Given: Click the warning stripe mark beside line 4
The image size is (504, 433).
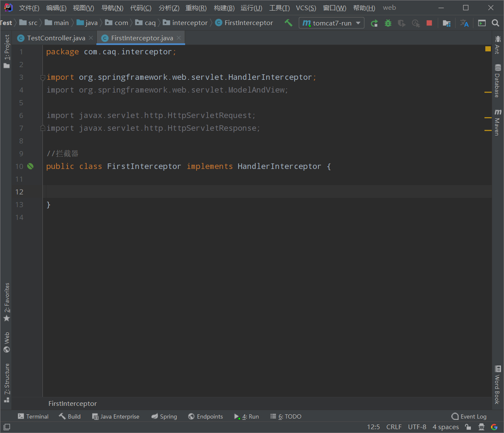Looking at the screenshot, I should point(488,92).
